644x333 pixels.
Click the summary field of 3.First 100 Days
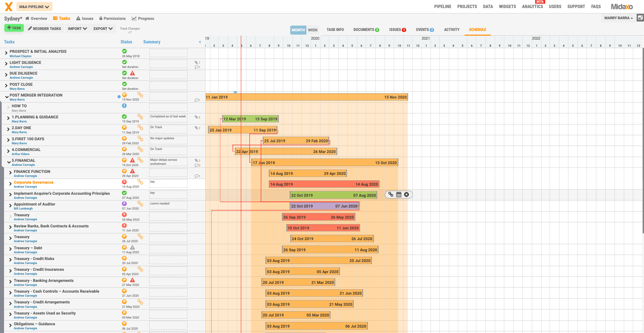168,140
